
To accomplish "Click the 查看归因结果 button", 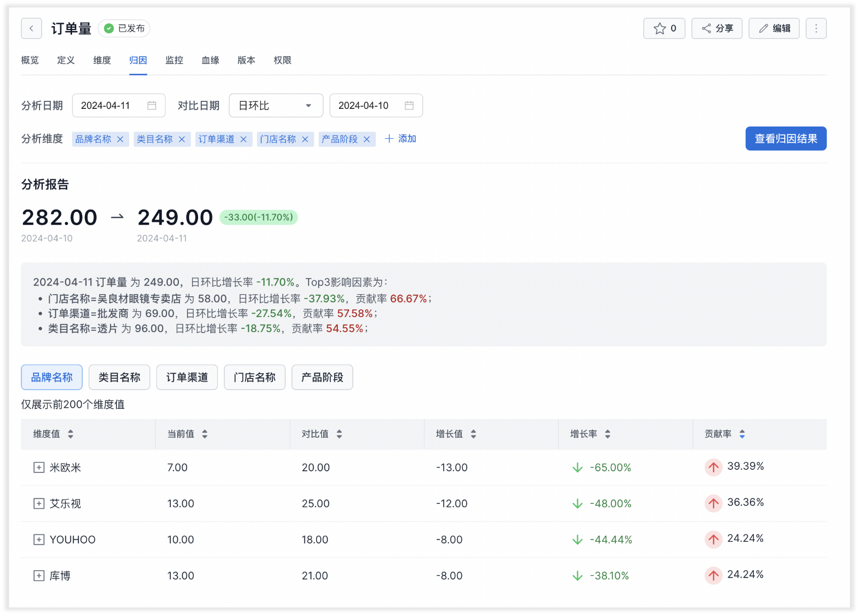I will (x=785, y=139).
